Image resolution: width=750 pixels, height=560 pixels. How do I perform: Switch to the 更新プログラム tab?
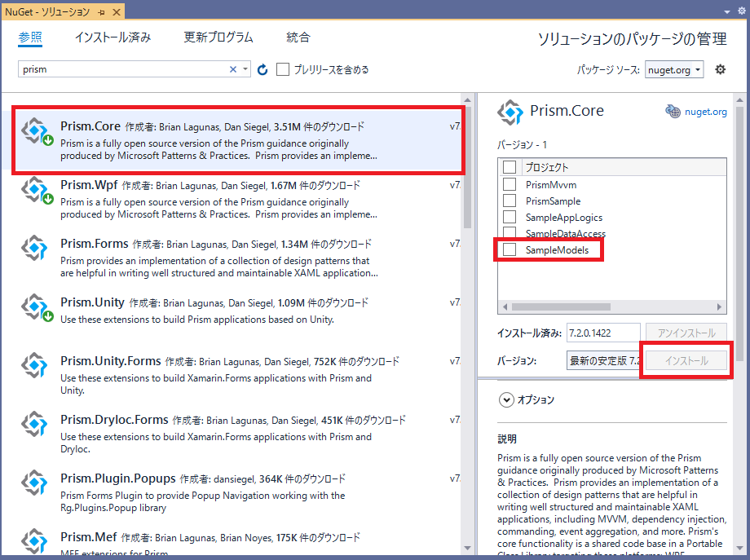pyautogui.click(x=218, y=37)
